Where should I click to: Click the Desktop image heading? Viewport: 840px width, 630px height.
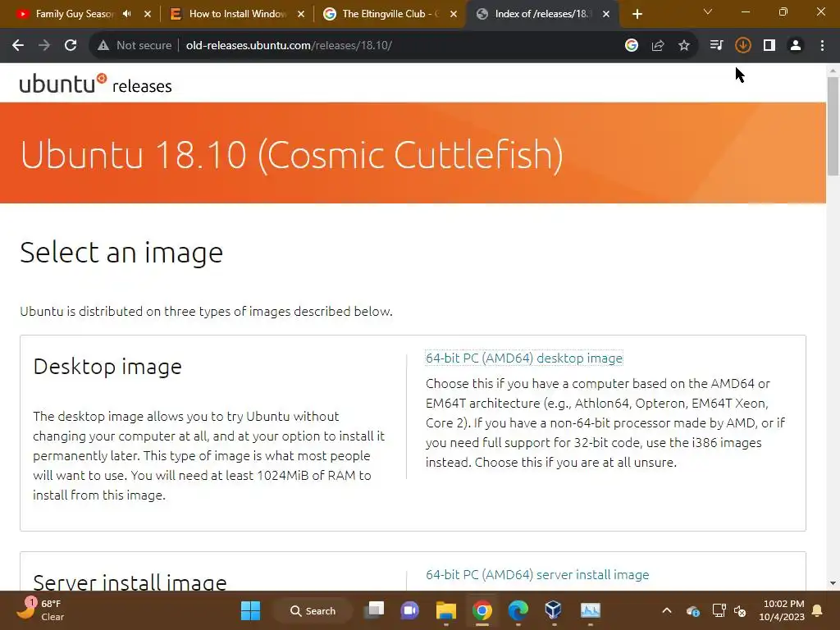[107, 367]
